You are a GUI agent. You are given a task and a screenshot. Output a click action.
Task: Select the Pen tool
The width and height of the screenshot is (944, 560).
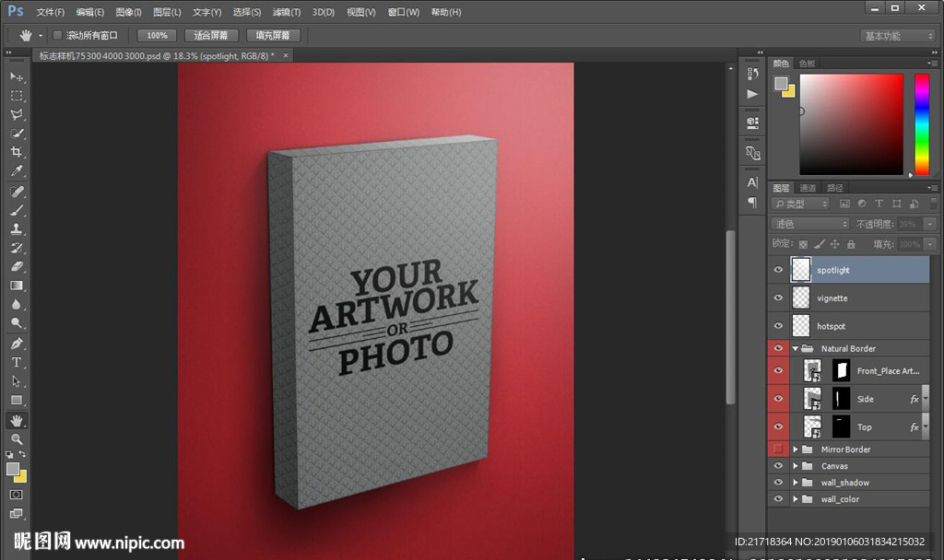pyautogui.click(x=17, y=344)
